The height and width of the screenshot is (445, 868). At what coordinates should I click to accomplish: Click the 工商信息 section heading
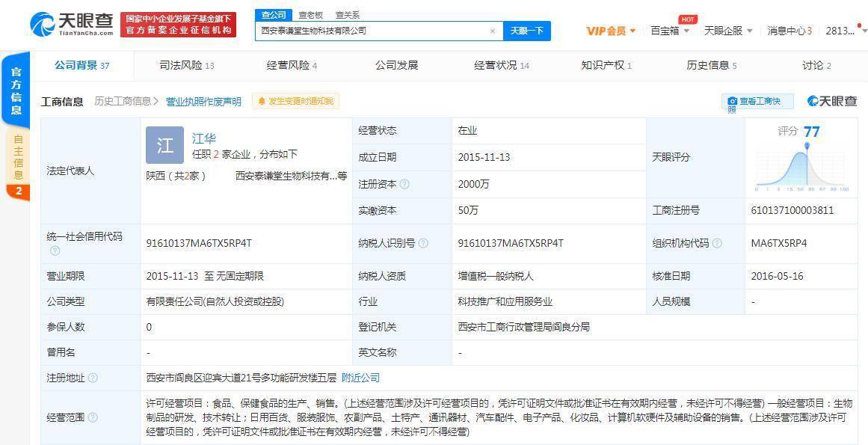tap(62, 102)
